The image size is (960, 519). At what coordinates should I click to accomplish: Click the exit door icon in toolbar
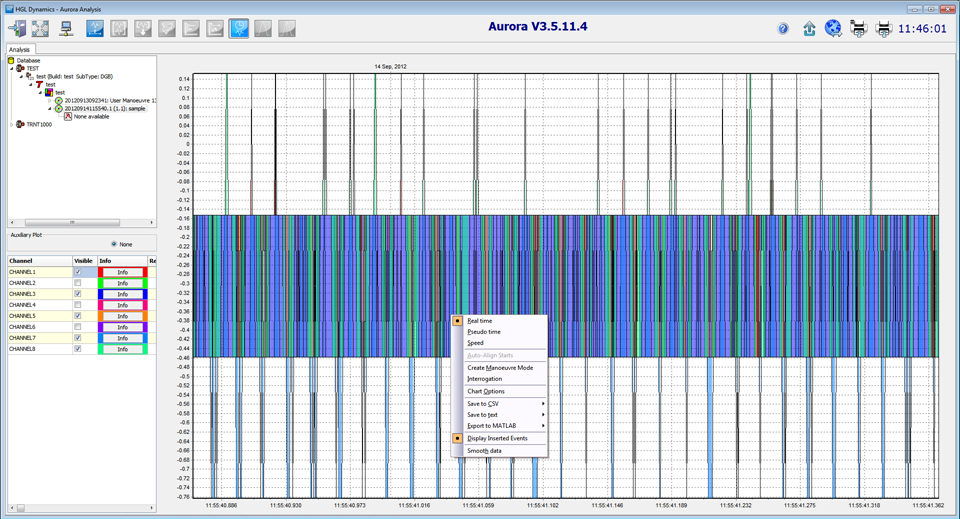tap(17, 29)
